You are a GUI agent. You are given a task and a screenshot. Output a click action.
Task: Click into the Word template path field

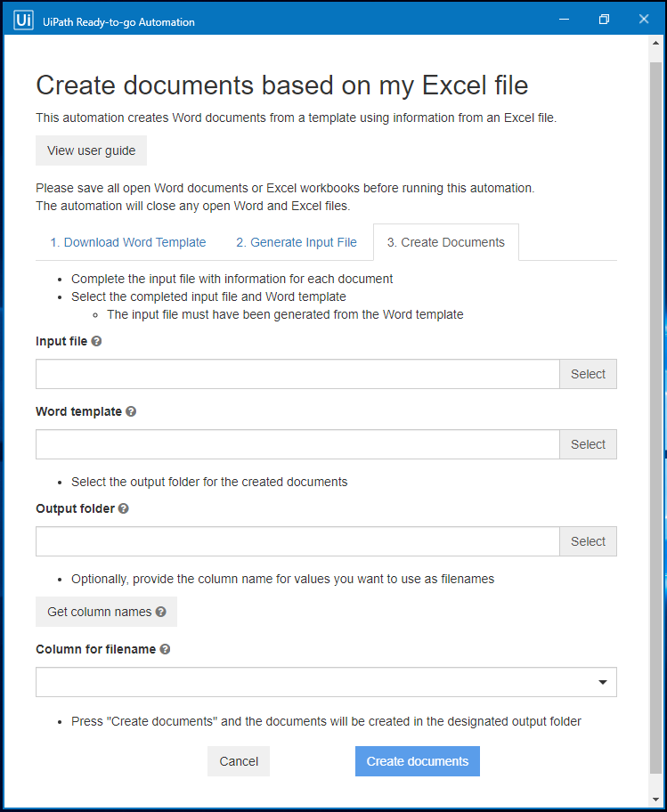click(297, 444)
